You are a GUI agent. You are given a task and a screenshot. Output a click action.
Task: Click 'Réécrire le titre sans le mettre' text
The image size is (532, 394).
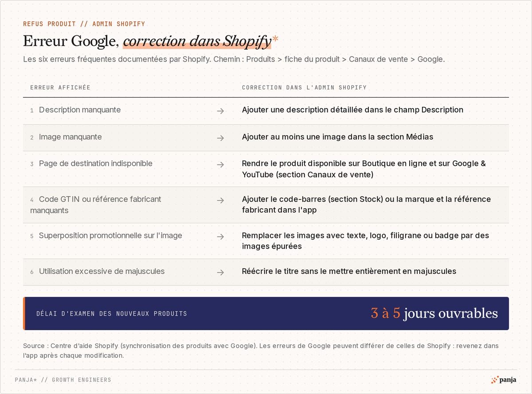pyautogui.click(x=349, y=271)
